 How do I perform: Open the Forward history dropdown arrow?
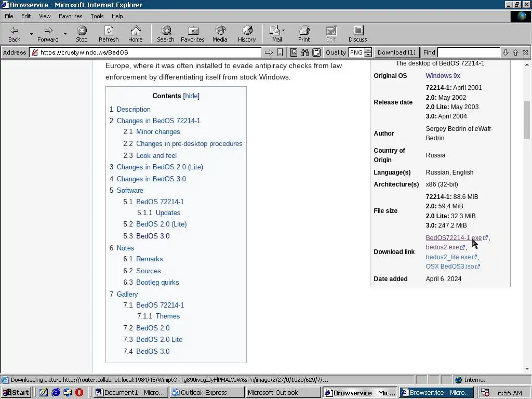[x=65, y=34]
